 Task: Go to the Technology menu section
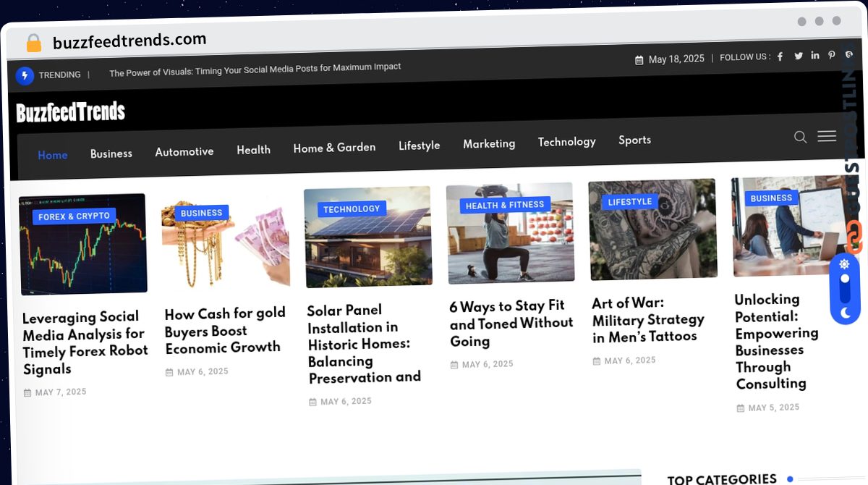click(x=566, y=142)
